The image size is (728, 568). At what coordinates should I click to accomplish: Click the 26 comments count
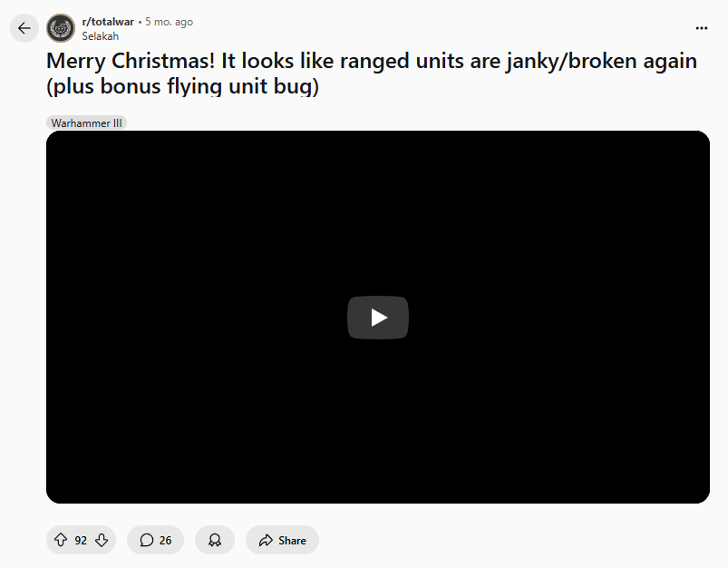165,541
